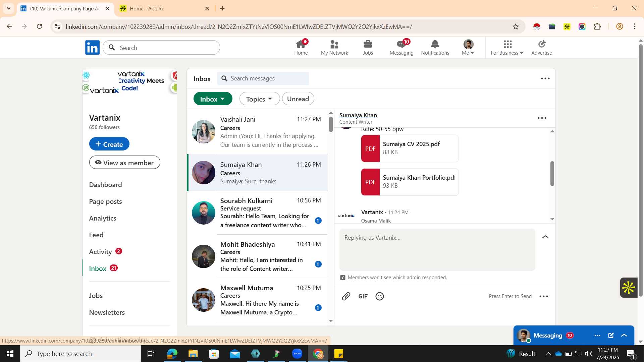This screenshot has width=644, height=362.
Task: Open Advertise in the top bar
Action: (x=542, y=47)
